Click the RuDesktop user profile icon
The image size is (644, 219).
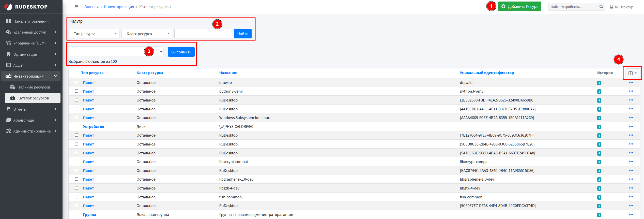coord(611,7)
